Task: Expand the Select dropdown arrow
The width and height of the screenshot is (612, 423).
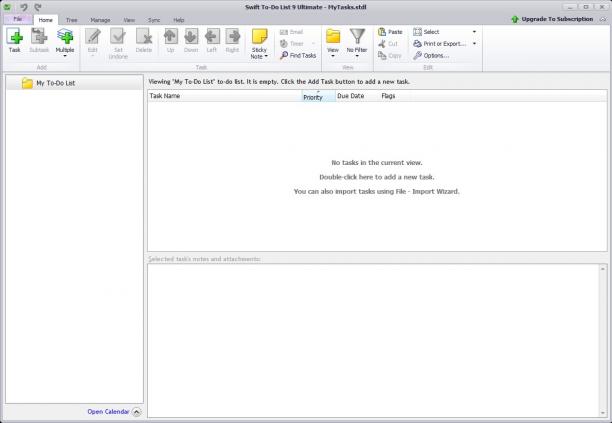Action: tap(474, 32)
